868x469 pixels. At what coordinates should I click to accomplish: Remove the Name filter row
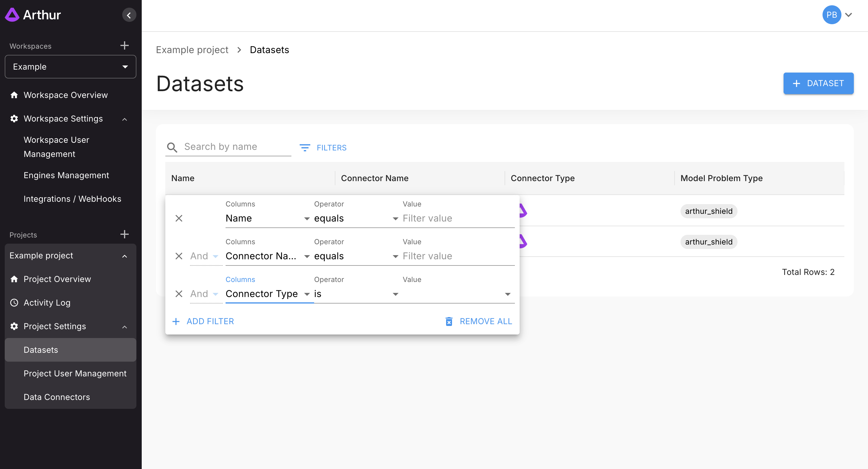(x=179, y=218)
